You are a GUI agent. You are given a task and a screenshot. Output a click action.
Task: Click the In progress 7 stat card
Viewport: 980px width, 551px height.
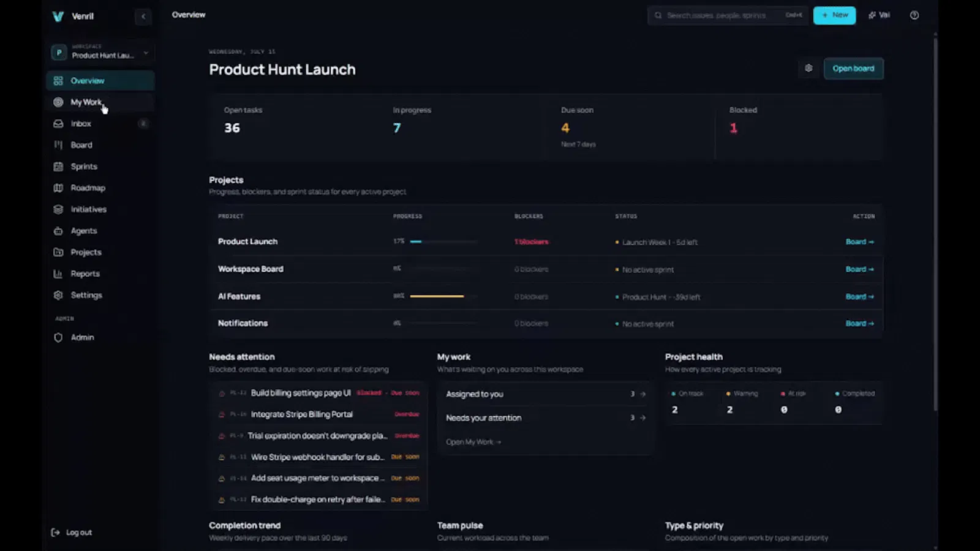[462, 127]
